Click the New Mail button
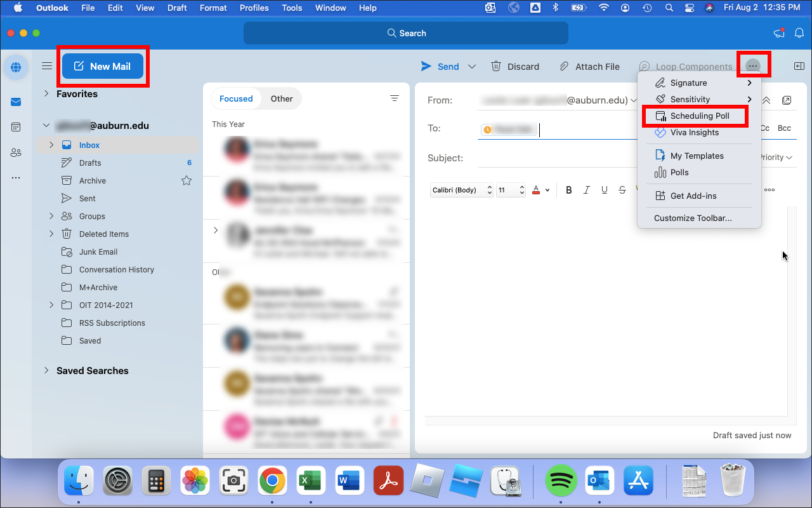This screenshot has height=508, width=812. click(103, 66)
